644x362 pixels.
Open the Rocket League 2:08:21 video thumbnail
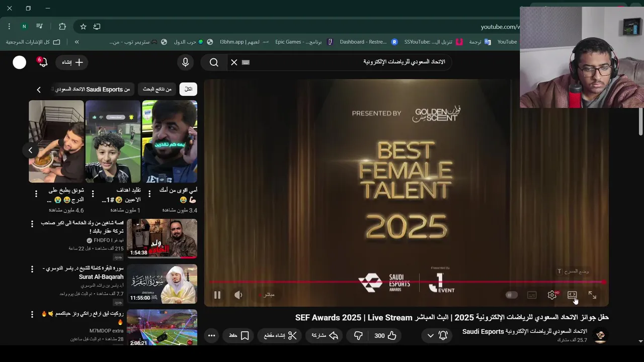click(x=162, y=327)
